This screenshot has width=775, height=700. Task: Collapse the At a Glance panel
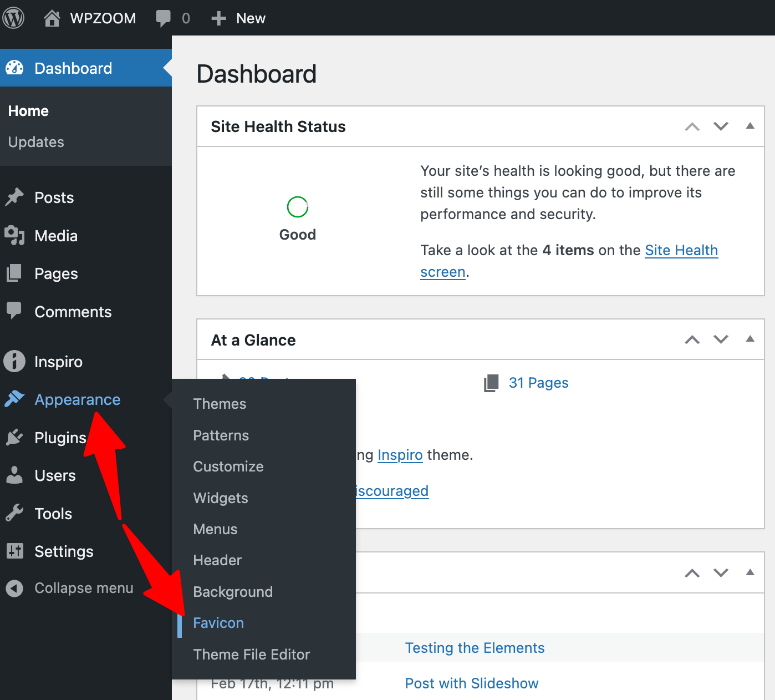coord(750,339)
